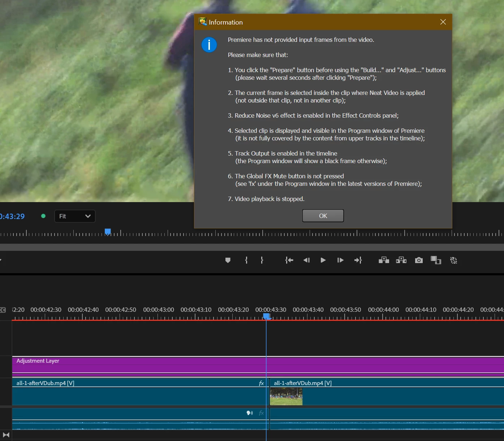Click the Go to Out button

tap(358, 260)
